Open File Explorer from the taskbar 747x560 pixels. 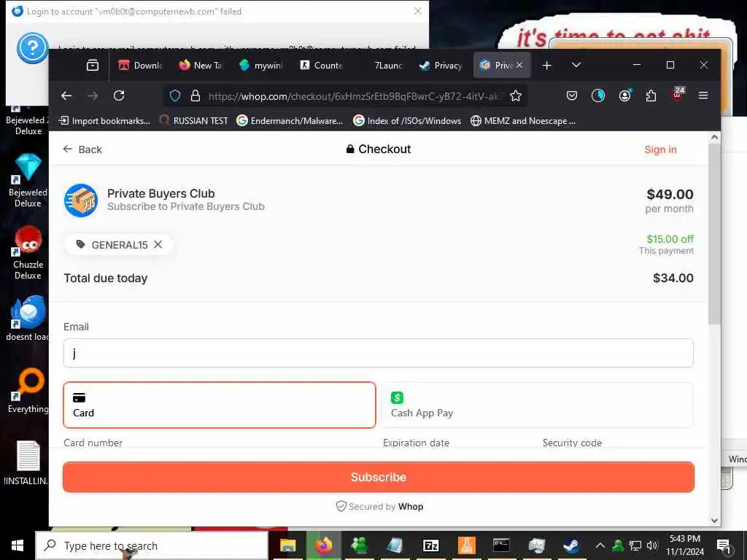[287, 545]
